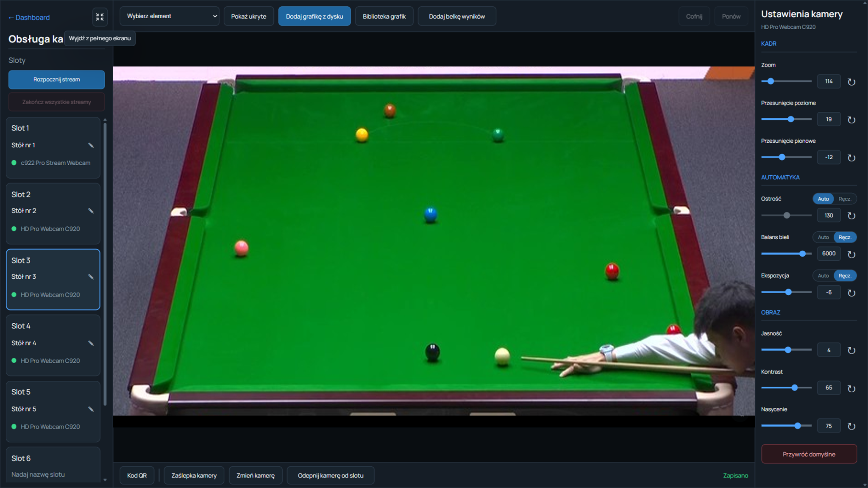868x488 pixels.
Task: Reset Jasność value
Action: tap(851, 350)
